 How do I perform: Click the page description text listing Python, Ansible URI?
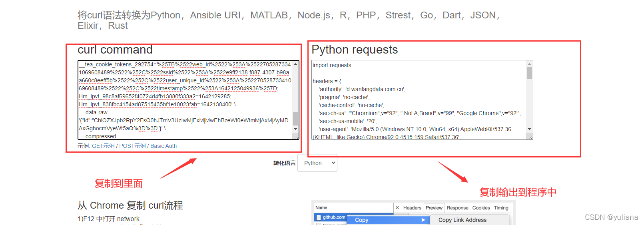pyautogui.click(x=289, y=20)
